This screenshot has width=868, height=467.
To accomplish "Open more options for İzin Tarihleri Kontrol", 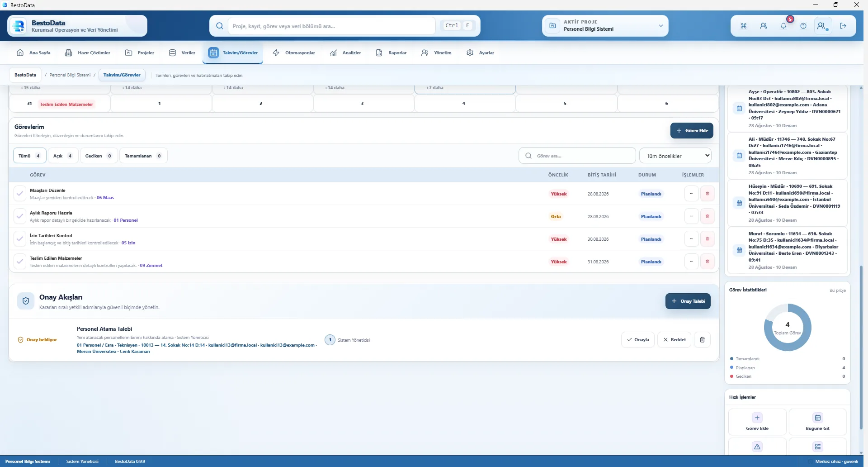I will 691,239.
